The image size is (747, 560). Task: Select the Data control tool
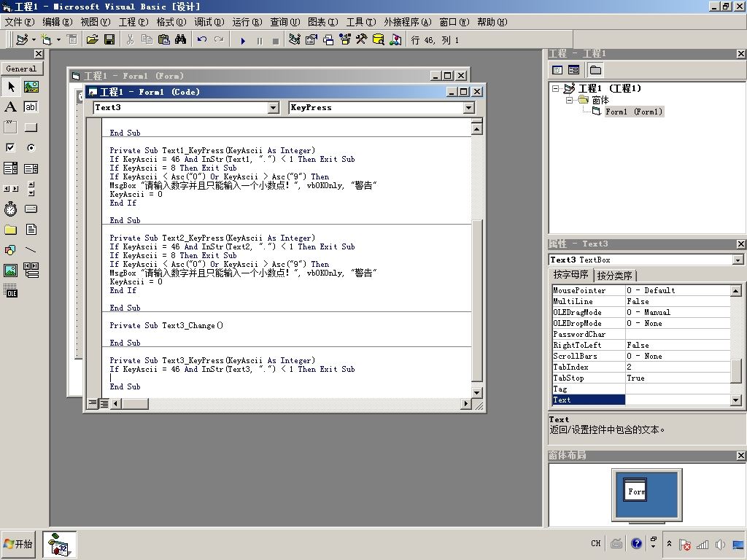[x=31, y=271]
